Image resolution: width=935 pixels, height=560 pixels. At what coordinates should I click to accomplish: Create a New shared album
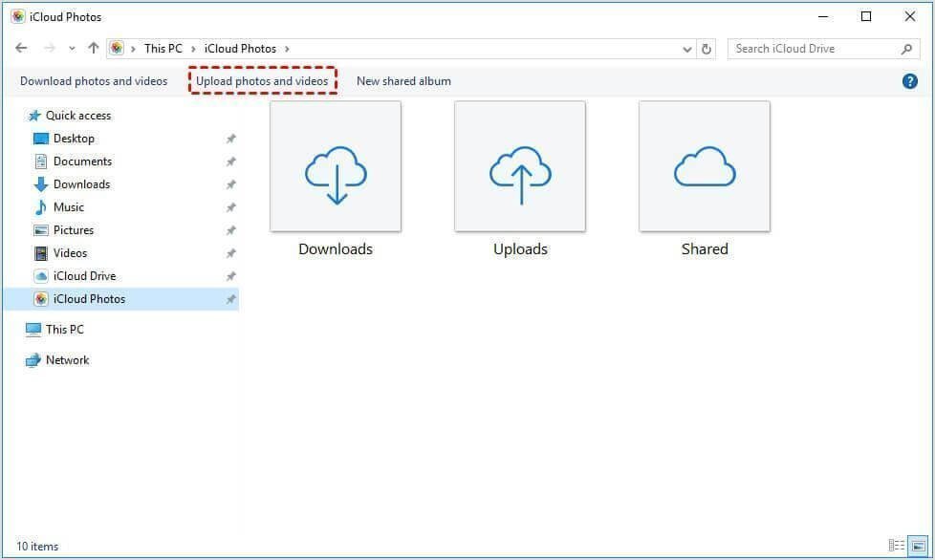click(403, 81)
